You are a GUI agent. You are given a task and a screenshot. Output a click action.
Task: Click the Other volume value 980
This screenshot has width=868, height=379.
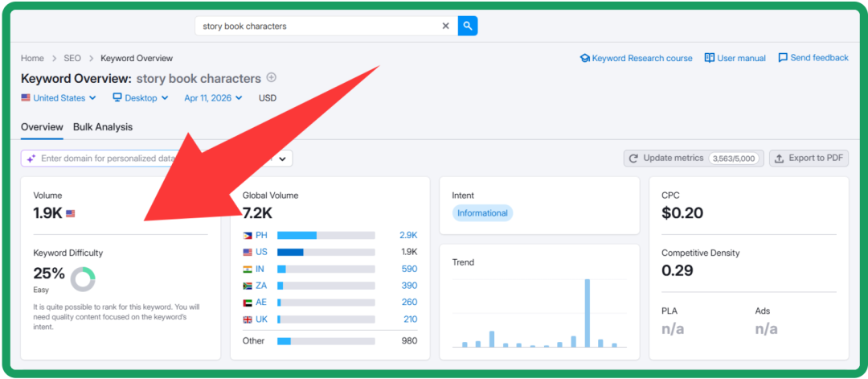(410, 341)
